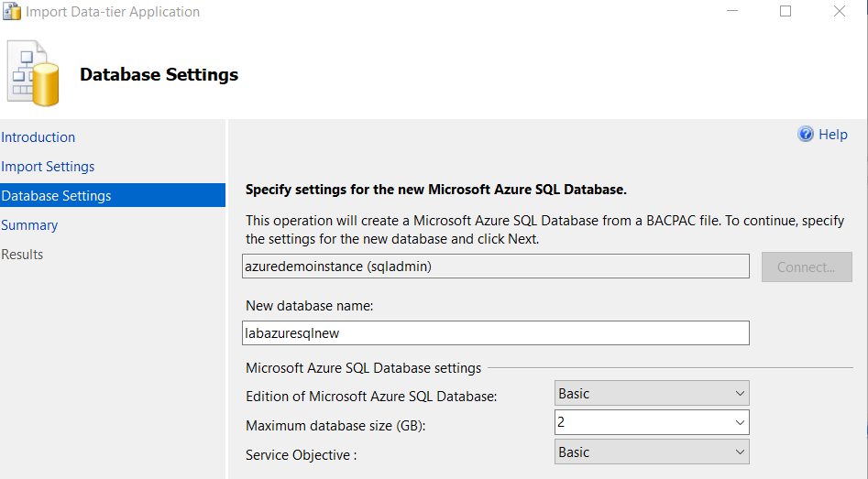The image size is (868, 479).
Task: Minimize the import wizard window
Action: (x=731, y=12)
